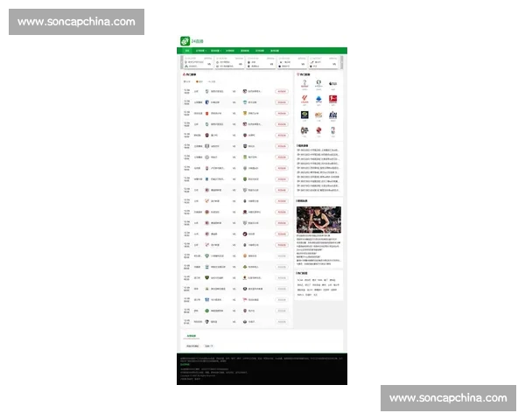
Task: Click the left arrow of the match carousel
Action: [x=182, y=62]
